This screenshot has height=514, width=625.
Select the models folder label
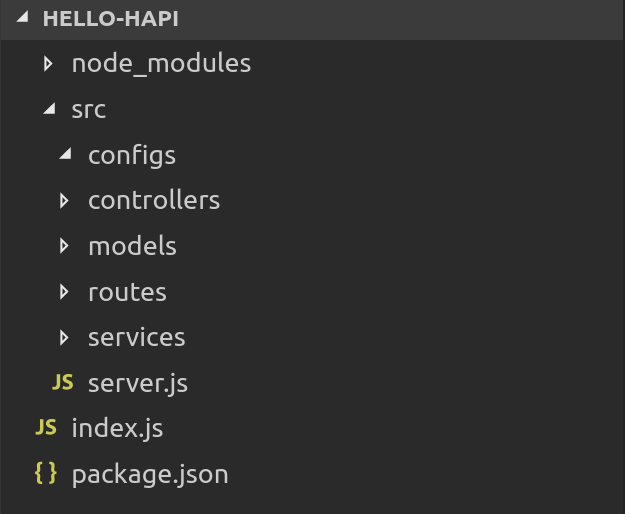132,246
